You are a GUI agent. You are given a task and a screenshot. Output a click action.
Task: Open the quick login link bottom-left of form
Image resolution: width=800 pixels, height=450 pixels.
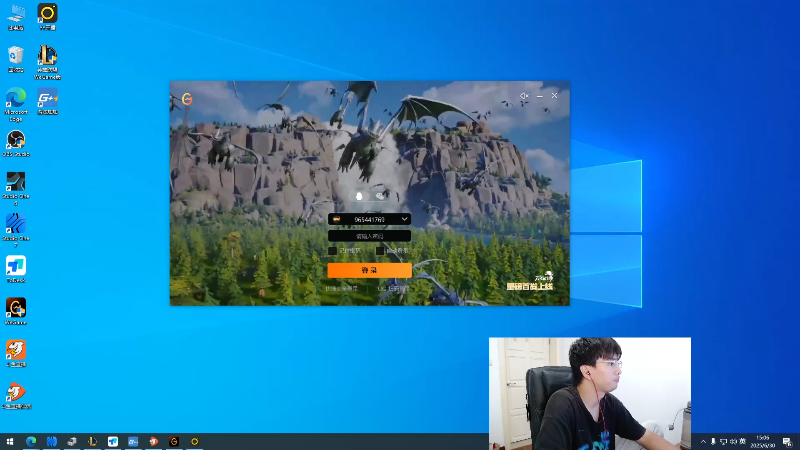pos(341,289)
